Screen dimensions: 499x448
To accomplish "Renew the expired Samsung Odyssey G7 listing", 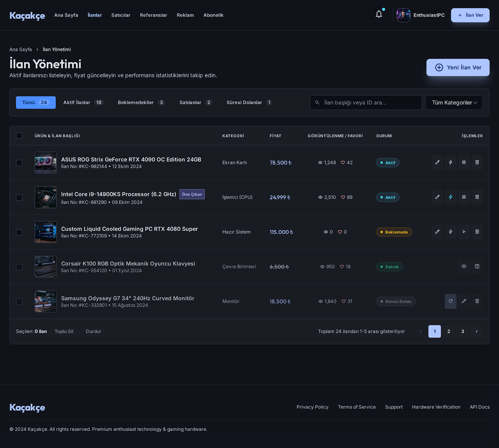I will (x=451, y=301).
